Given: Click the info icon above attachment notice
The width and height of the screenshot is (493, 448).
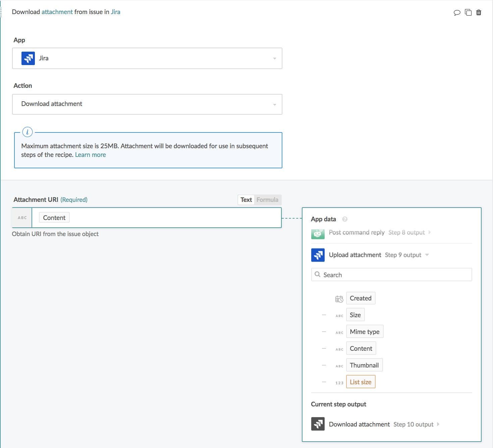Looking at the screenshot, I should (x=28, y=132).
